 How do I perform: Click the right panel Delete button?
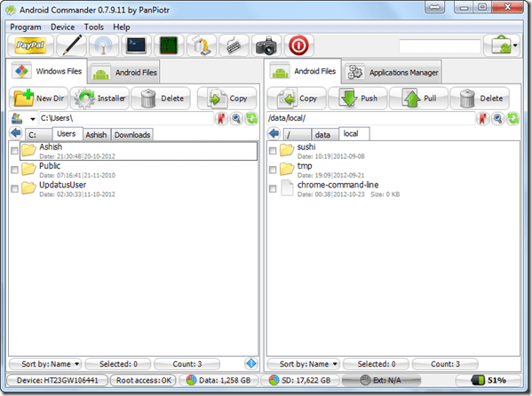pyautogui.click(x=480, y=99)
